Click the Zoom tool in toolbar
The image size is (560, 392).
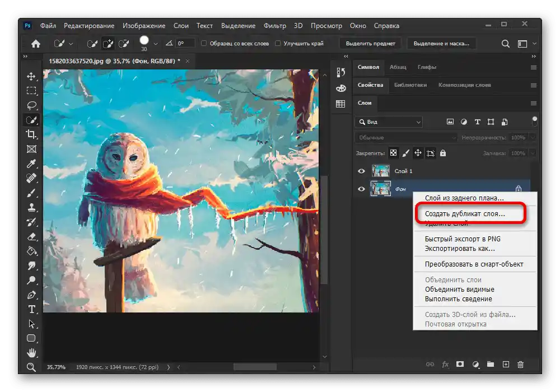point(31,367)
